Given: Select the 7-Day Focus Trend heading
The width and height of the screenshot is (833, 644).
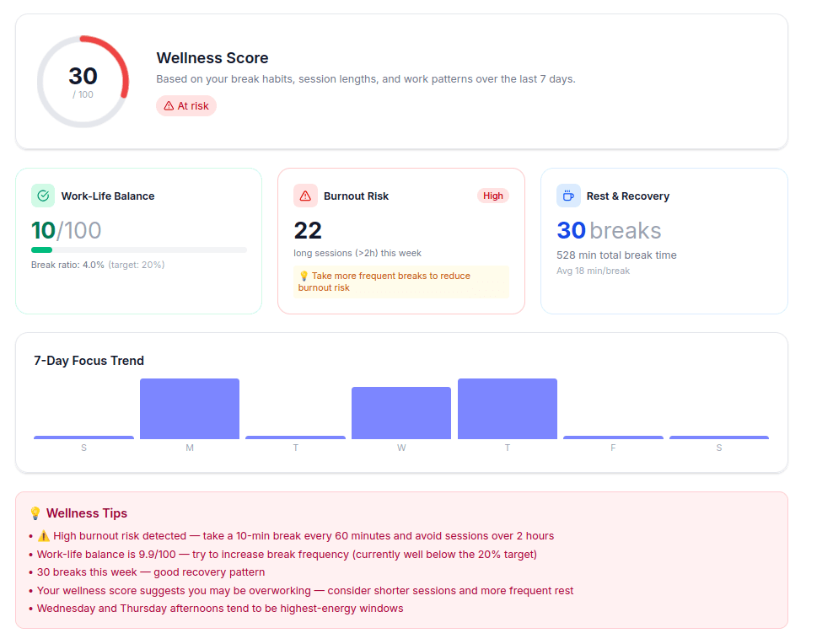Looking at the screenshot, I should tap(89, 360).
